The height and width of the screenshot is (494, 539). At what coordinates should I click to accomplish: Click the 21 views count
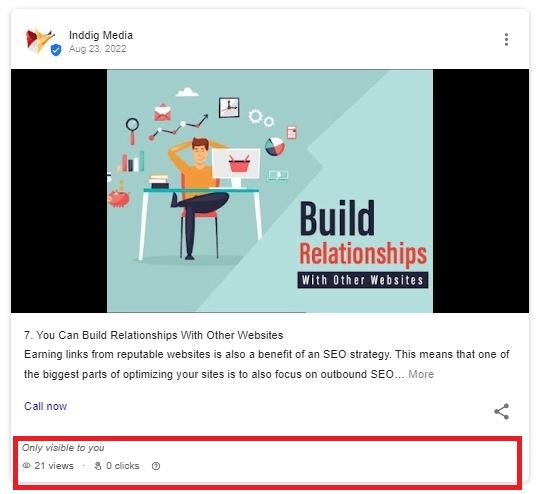[x=54, y=466]
